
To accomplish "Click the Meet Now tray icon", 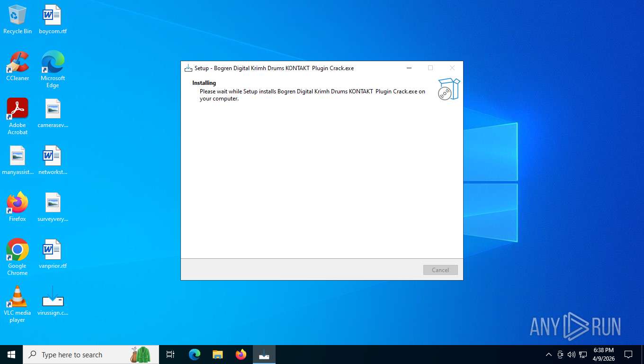I will 560,355.
